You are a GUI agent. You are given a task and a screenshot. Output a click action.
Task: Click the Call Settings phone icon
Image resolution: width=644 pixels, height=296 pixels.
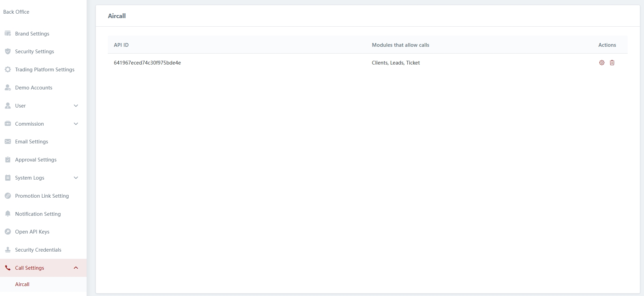(x=8, y=268)
